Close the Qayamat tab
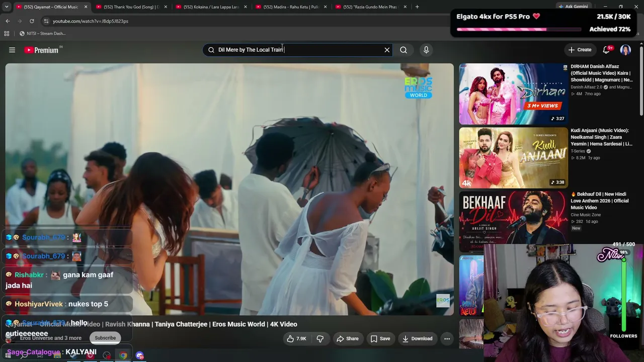Screen dimensions: 644x362 86,7
